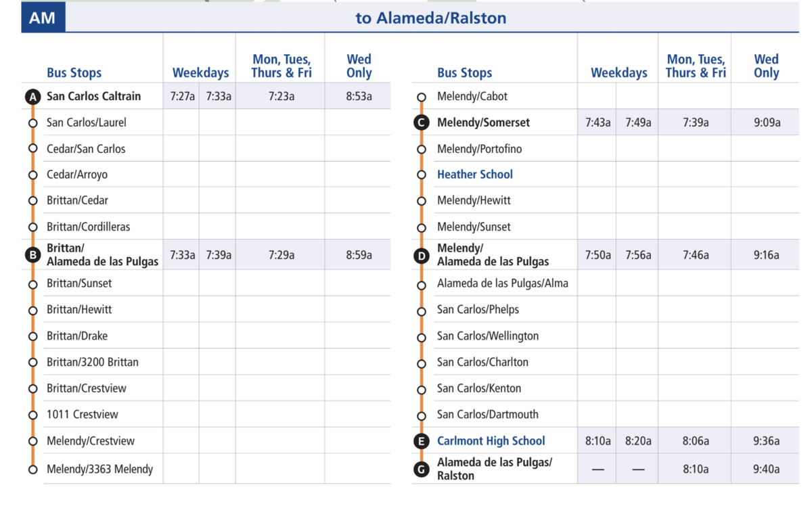812x506 pixels.
Task: Open the Heather School link
Action: click(x=474, y=175)
